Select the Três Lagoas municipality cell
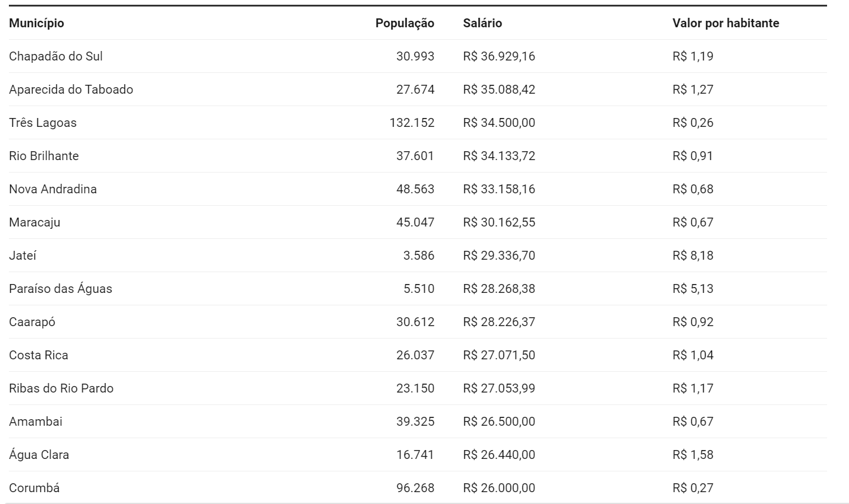 43,123
